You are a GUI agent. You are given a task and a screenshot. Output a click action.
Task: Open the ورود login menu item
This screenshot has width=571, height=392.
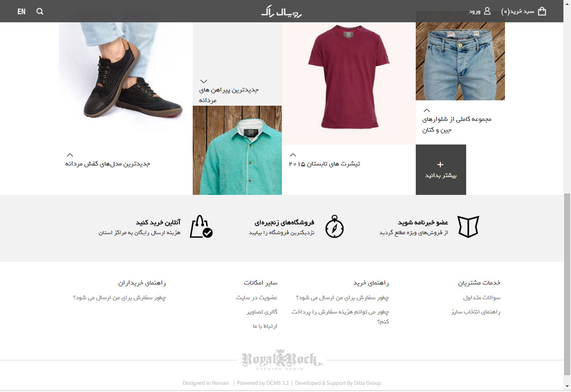[x=475, y=11]
